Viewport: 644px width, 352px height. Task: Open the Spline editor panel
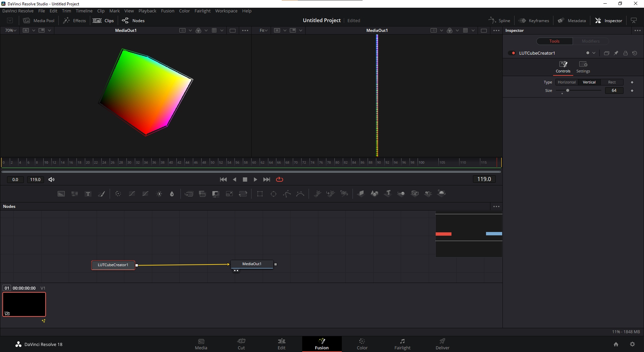tap(499, 20)
